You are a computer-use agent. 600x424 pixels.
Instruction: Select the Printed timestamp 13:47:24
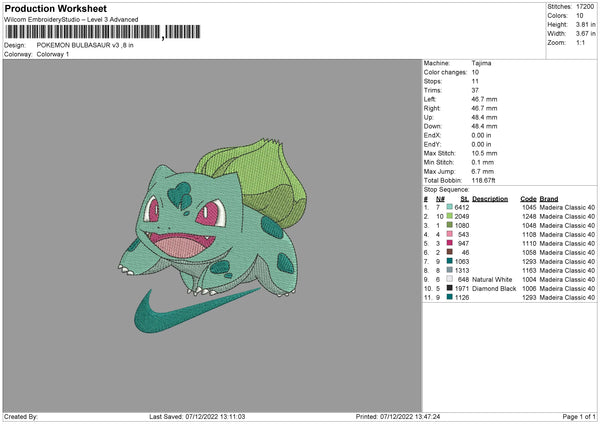[x=426, y=416]
